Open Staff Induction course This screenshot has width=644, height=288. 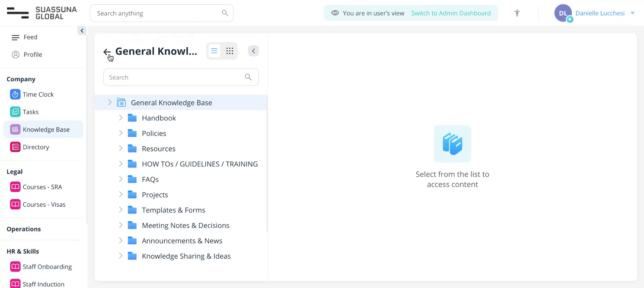point(43,284)
